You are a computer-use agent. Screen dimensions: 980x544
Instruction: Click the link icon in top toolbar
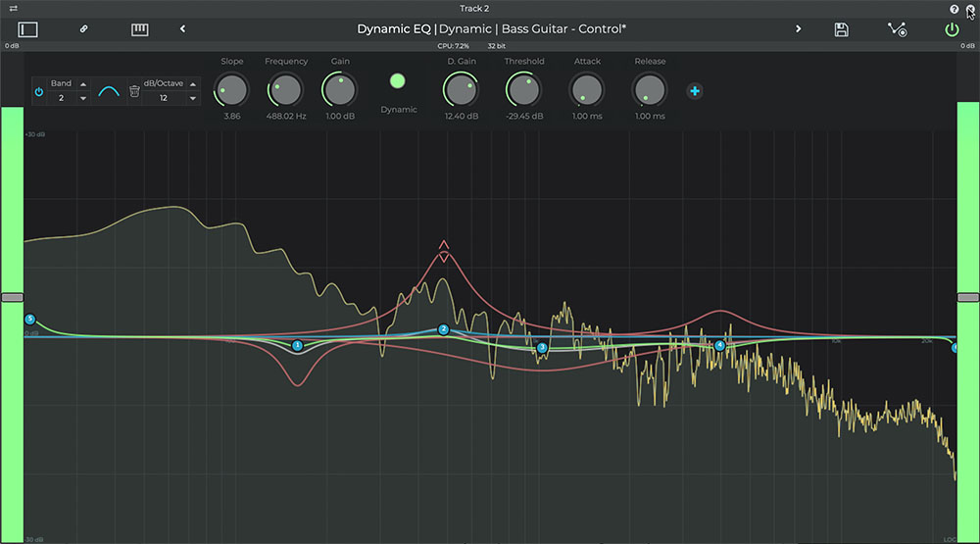pyautogui.click(x=84, y=29)
